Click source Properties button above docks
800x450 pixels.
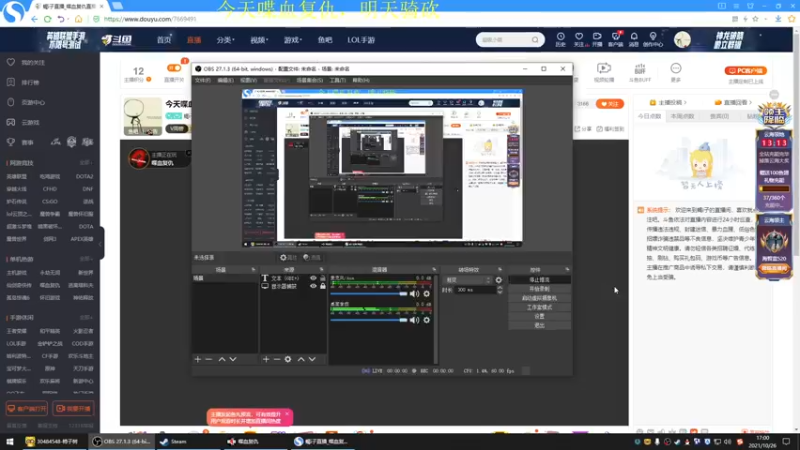tap(288, 258)
